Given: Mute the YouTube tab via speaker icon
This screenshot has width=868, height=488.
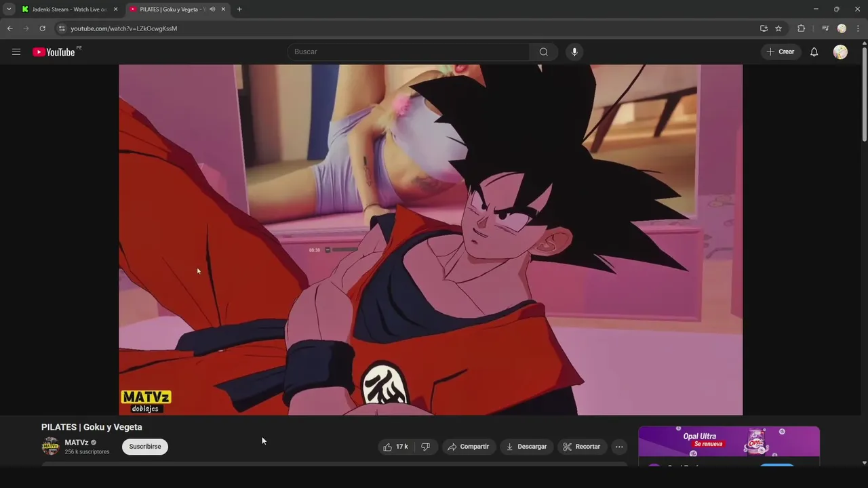Looking at the screenshot, I should [x=212, y=9].
